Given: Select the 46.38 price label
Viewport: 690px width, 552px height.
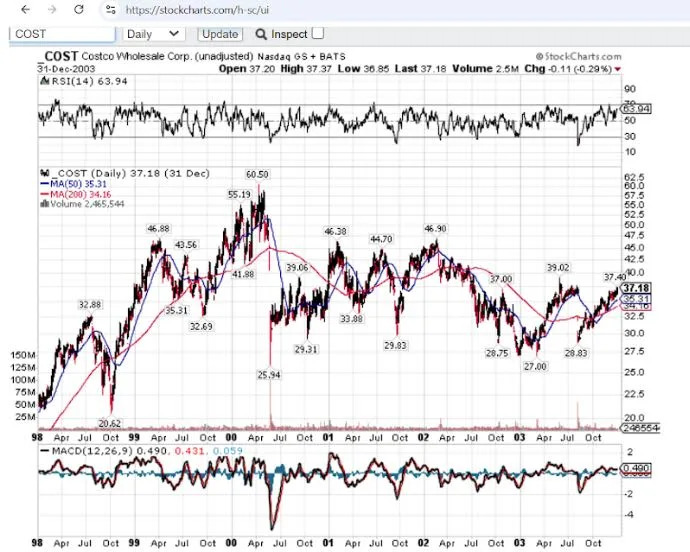Looking at the screenshot, I should [x=335, y=231].
